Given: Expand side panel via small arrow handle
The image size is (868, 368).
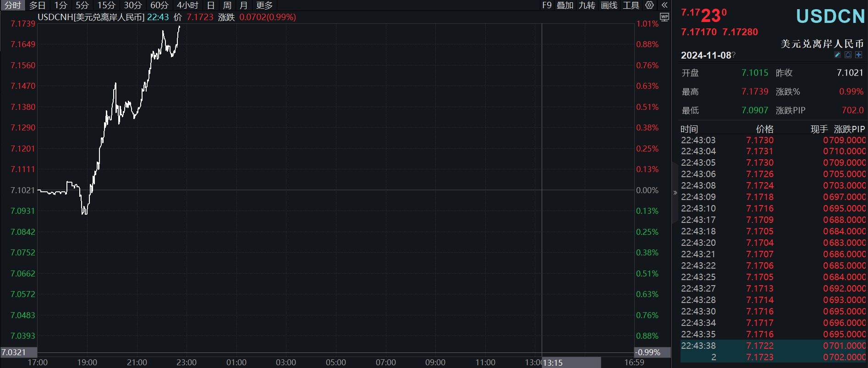Looking at the screenshot, I should click(675, 193).
